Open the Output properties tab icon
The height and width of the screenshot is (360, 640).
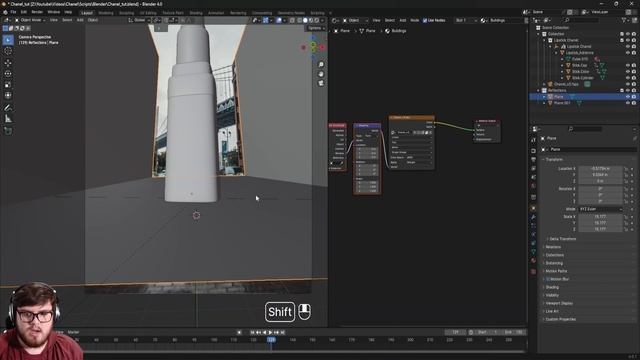click(533, 160)
